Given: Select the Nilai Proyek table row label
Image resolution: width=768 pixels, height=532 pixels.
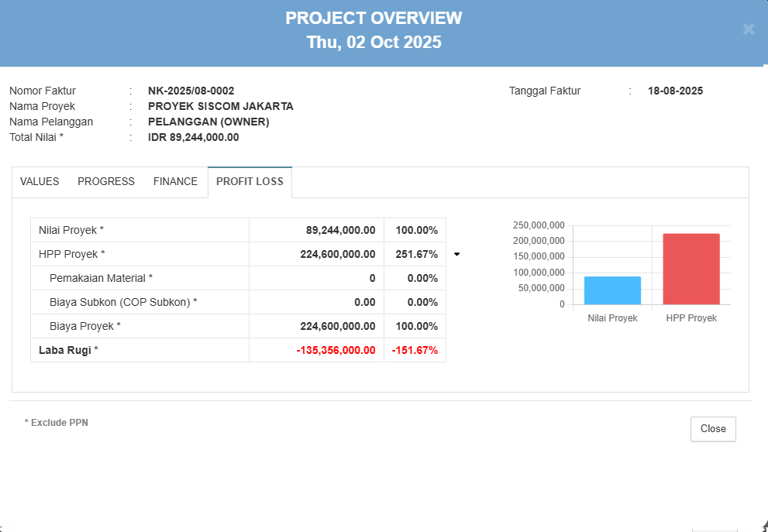Looking at the screenshot, I should (x=71, y=230).
